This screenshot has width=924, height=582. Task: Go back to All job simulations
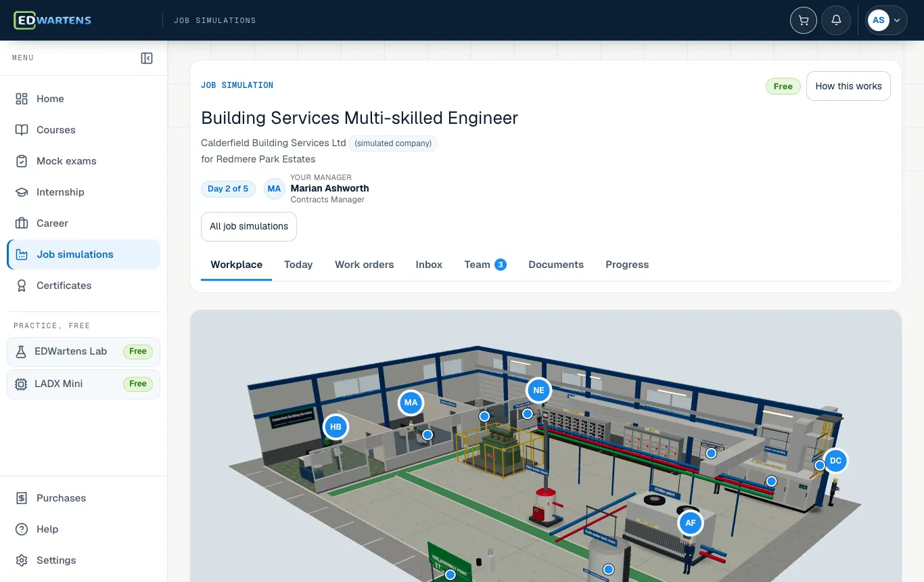249,227
